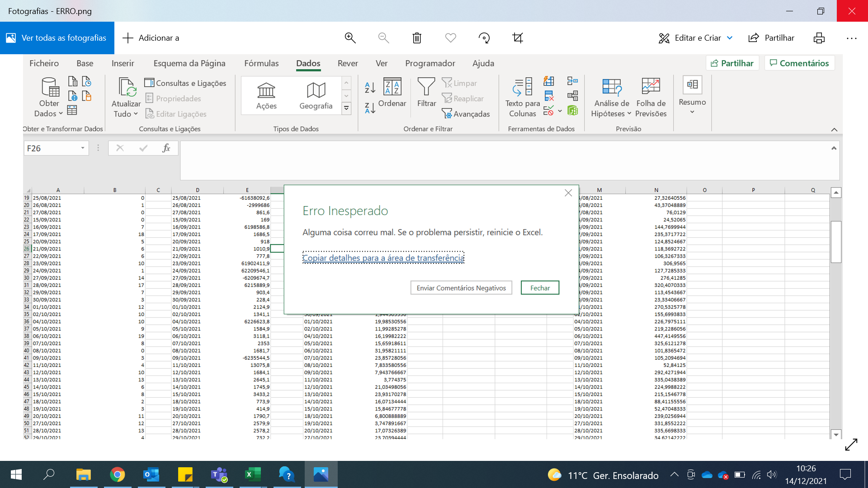The height and width of the screenshot is (488, 868).
Task: Expand the Tipos de Dados gallery
Action: 346,108
